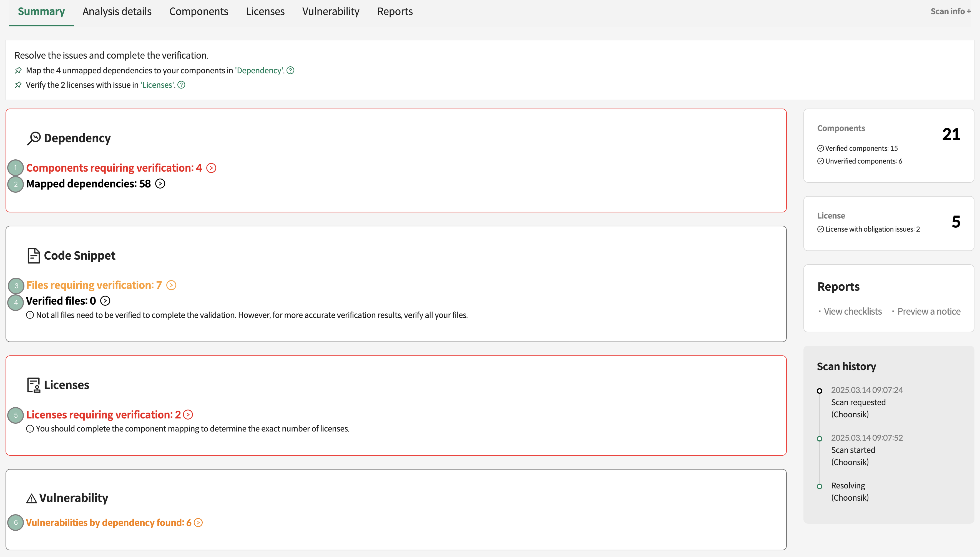Screen dimensions: 980x557
Task: Click arrow icon beside Verified files: 0
Action: pos(105,301)
